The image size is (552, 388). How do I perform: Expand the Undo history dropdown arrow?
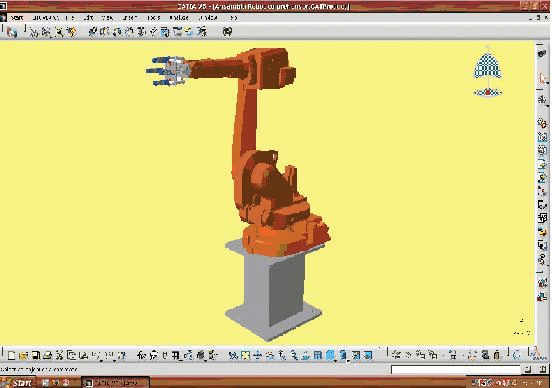pyautogui.click(x=101, y=361)
